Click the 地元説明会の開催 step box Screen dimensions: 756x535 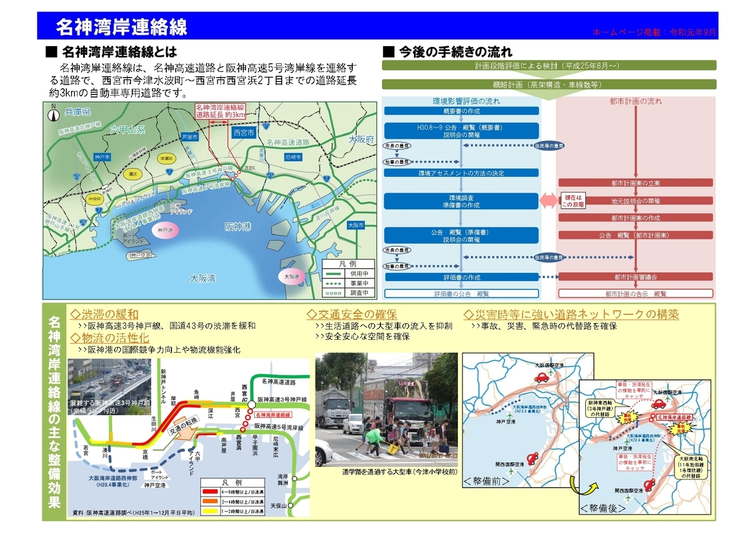coord(636,200)
